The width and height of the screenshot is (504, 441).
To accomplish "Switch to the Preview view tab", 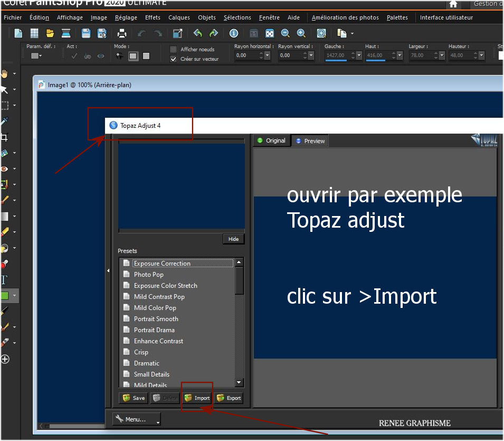I will tap(310, 141).
